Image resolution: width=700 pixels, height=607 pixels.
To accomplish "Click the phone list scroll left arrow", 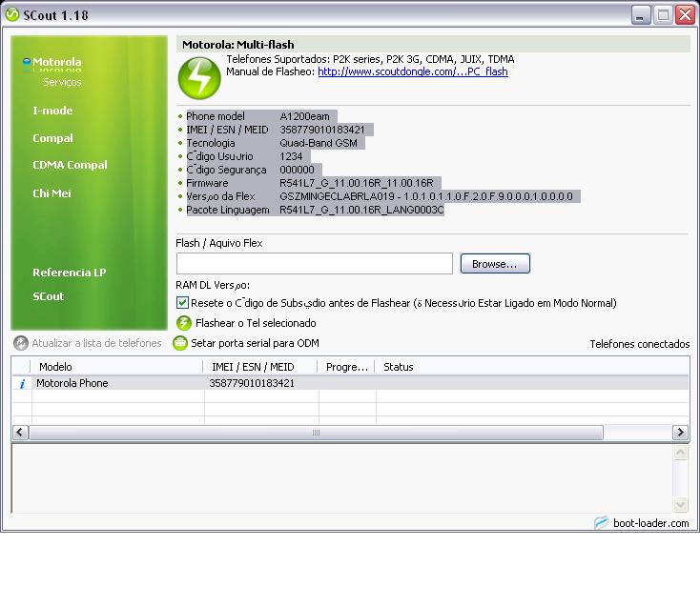I will pos(20,433).
